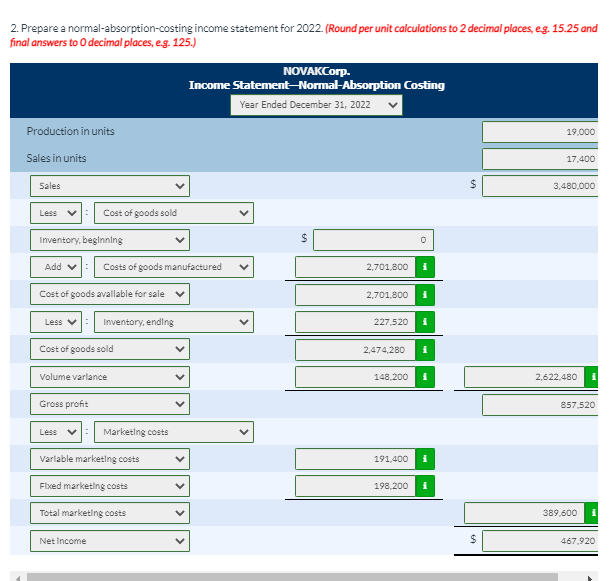Screen dimensions: 613x581
Task: Click info icon beside 2,622,480 total
Action: (591, 377)
